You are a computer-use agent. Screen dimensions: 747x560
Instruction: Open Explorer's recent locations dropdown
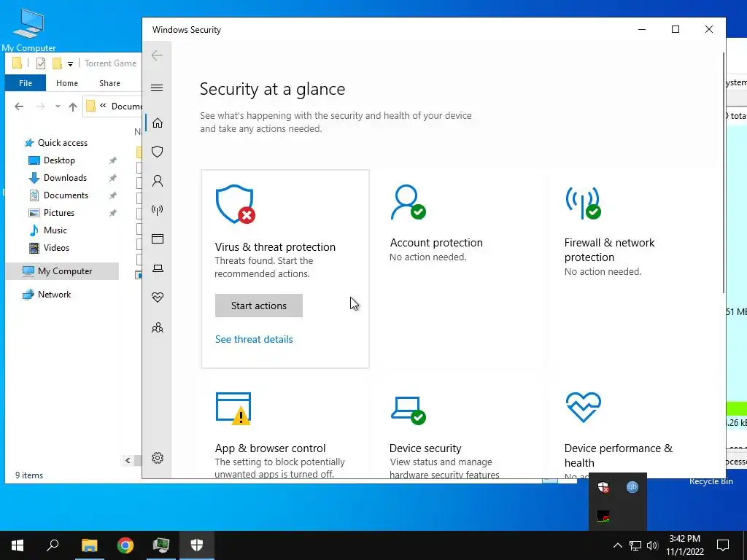tap(58, 106)
